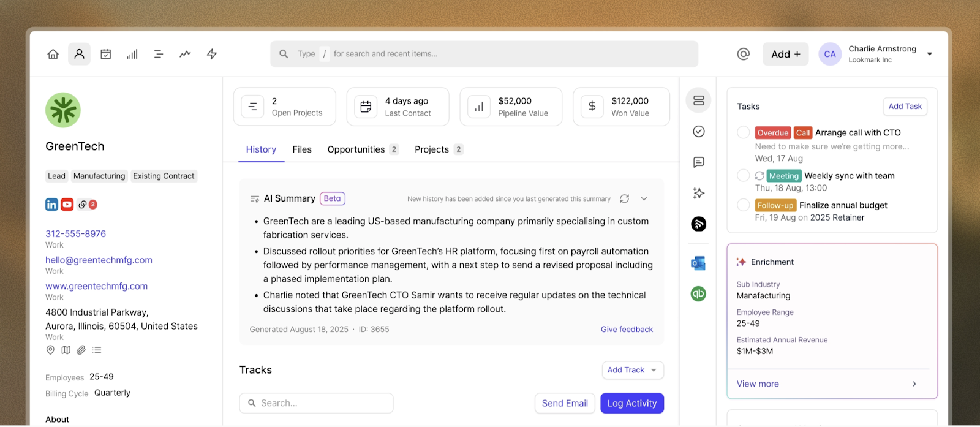Screen dimensions: 980x427
Task: Click the magnifier icon in global search bar
Action: click(x=284, y=54)
